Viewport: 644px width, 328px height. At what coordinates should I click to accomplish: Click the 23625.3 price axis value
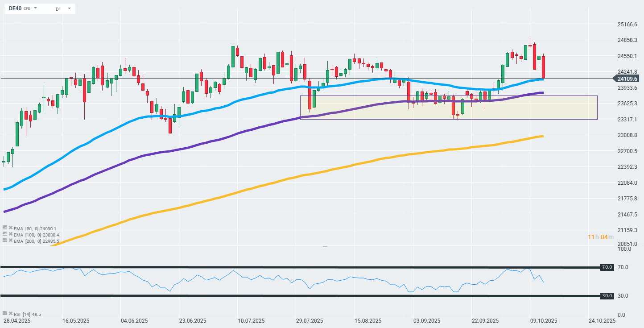(627, 103)
